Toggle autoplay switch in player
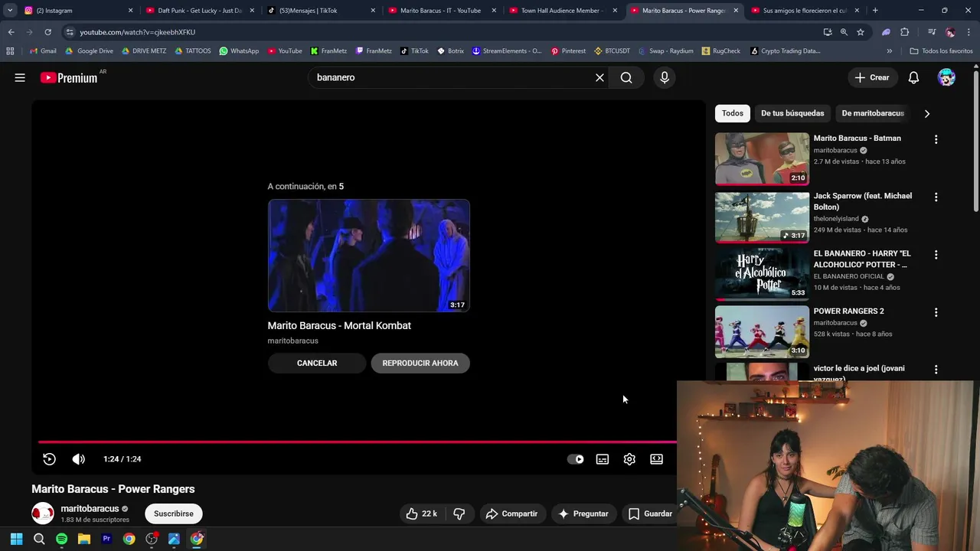Image resolution: width=980 pixels, height=551 pixels. coord(576,459)
